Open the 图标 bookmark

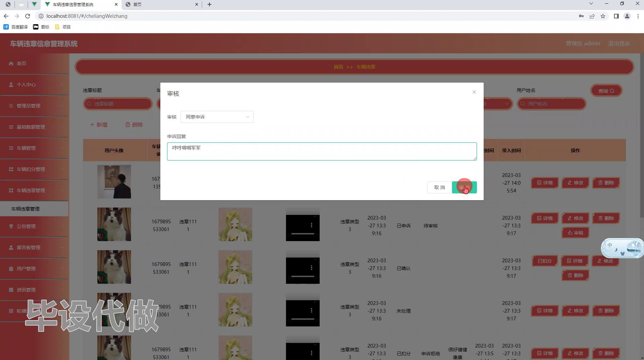41,27
